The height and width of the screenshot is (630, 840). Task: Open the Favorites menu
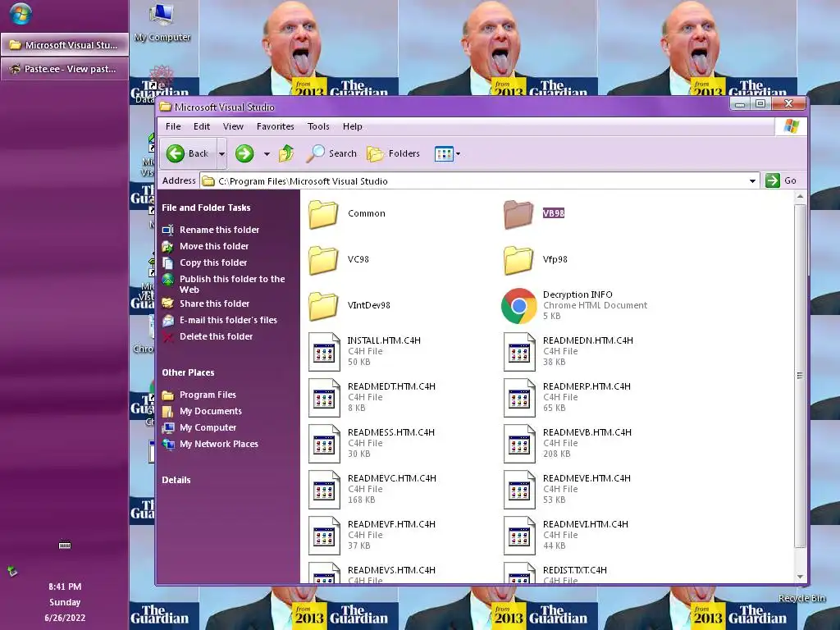click(x=276, y=126)
